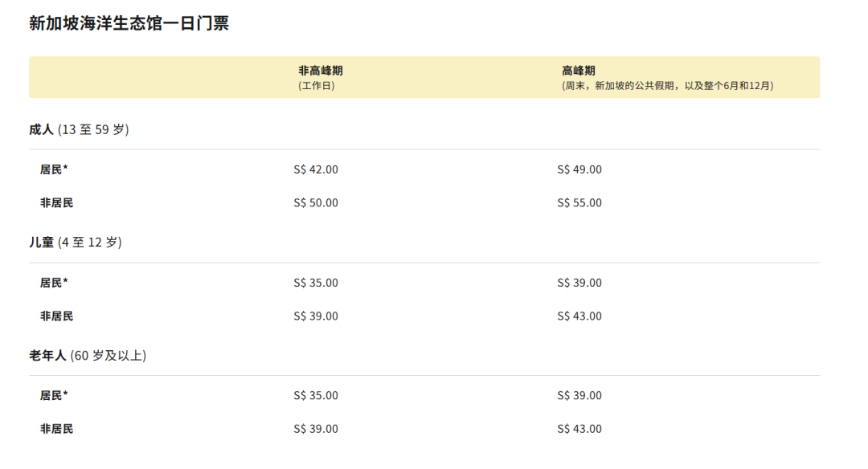Click senior non-resident off-peak price S$ 39.00
Image resolution: width=868 pixels, height=469 pixels.
tap(316, 429)
